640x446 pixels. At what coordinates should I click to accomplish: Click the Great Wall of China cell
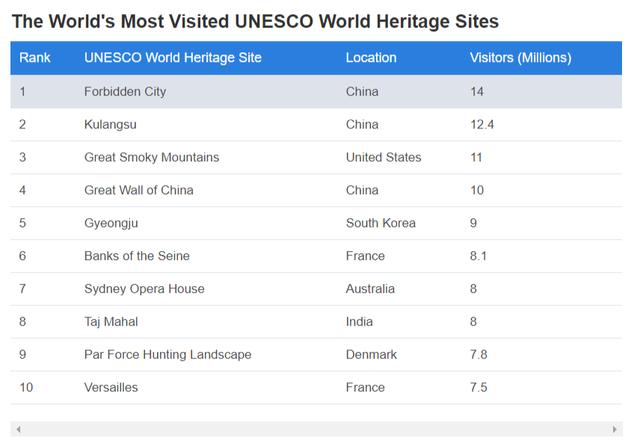[139, 190]
